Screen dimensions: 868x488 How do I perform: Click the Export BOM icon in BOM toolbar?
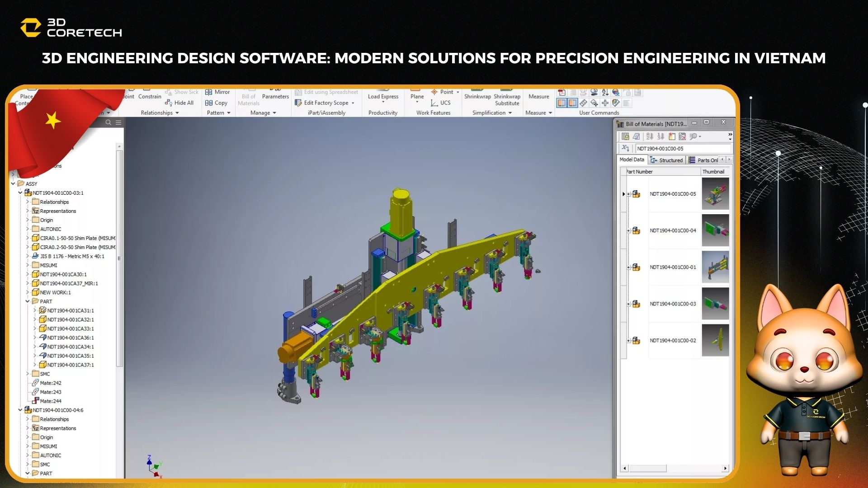[625, 136]
